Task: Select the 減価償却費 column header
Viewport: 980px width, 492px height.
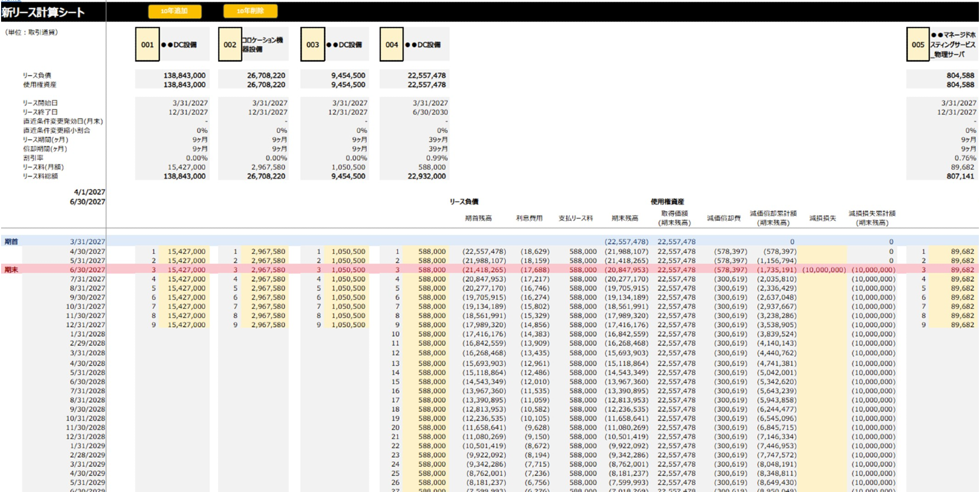Action: [x=724, y=218]
